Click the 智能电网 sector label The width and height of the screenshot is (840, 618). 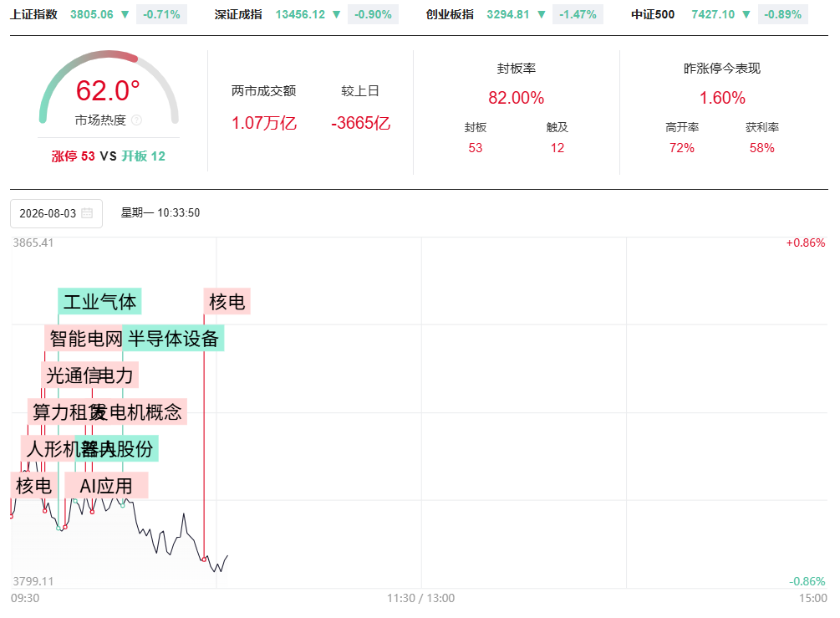(84, 338)
